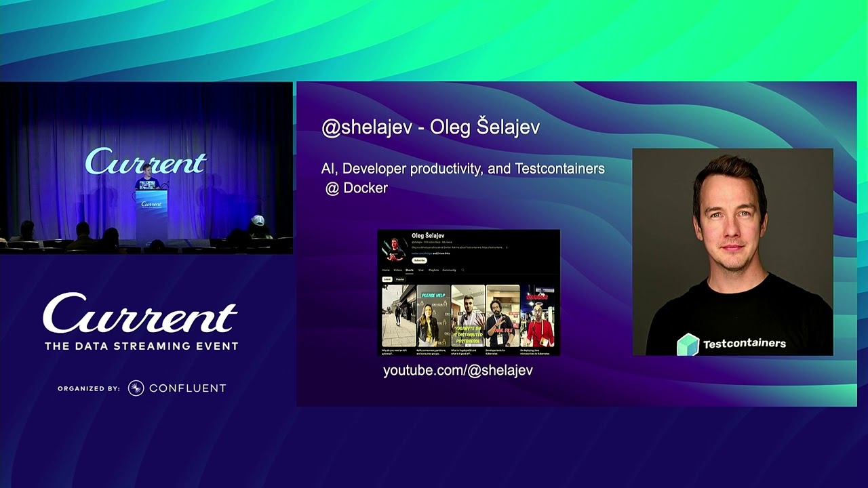Click the 'ORGANIZED BY:' label
Image resolution: width=868 pixels, height=488 pixels.
click(89, 388)
